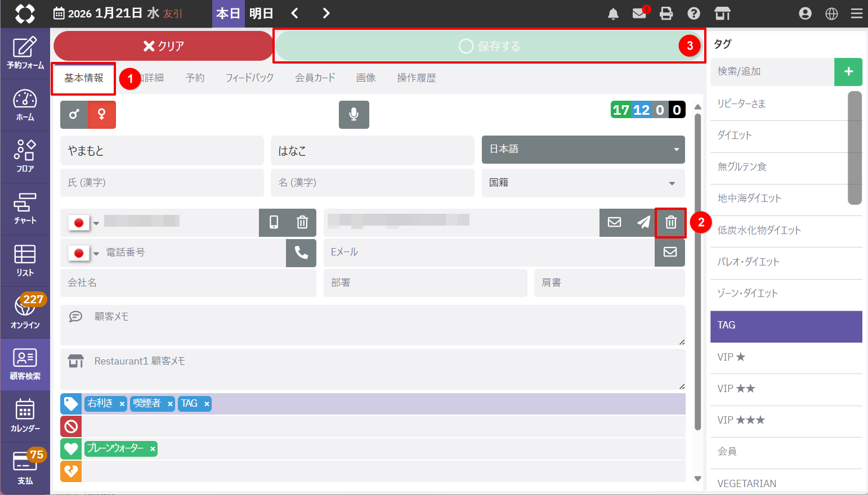Image resolution: width=868 pixels, height=495 pixels.
Task: Open help question mark icon
Action: pyautogui.click(x=693, y=13)
